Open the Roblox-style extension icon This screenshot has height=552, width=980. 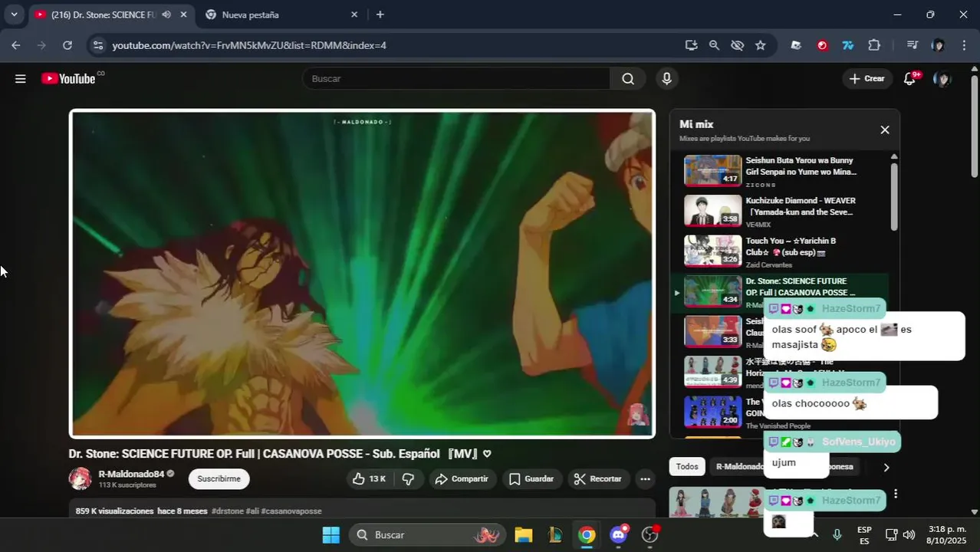pos(796,45)
